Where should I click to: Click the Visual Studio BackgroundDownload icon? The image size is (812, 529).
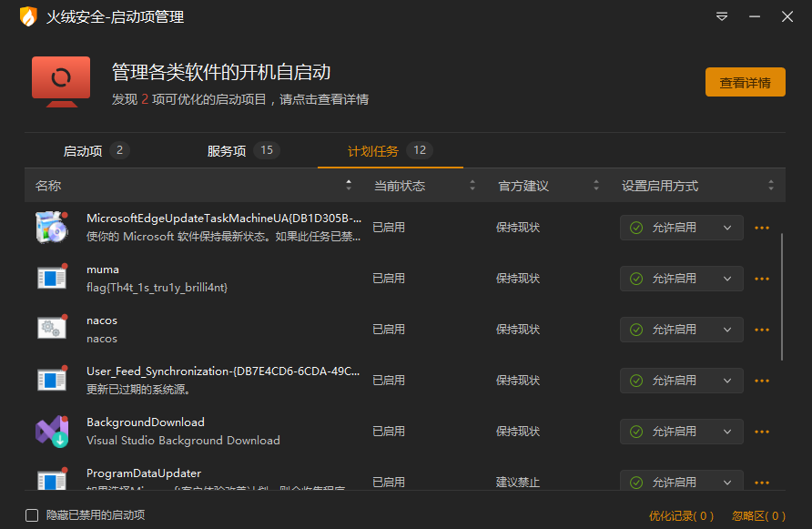[52, 431]
